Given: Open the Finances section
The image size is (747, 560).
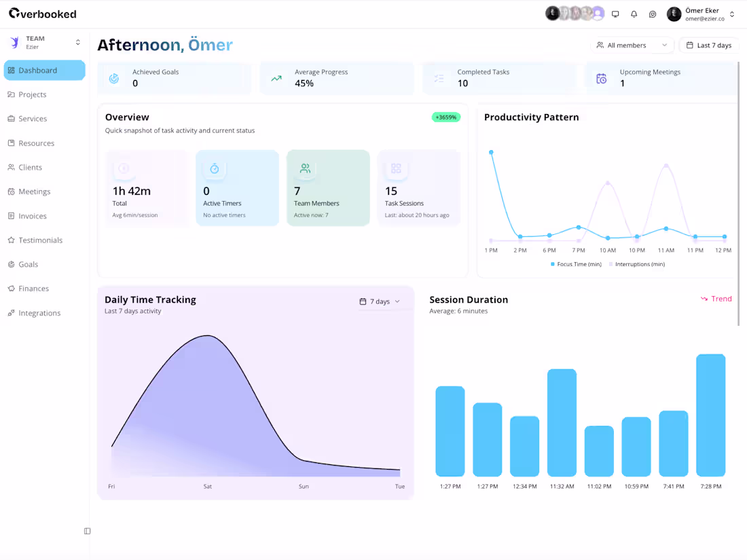Looking at the screenshot, I should tap(32, 288).
